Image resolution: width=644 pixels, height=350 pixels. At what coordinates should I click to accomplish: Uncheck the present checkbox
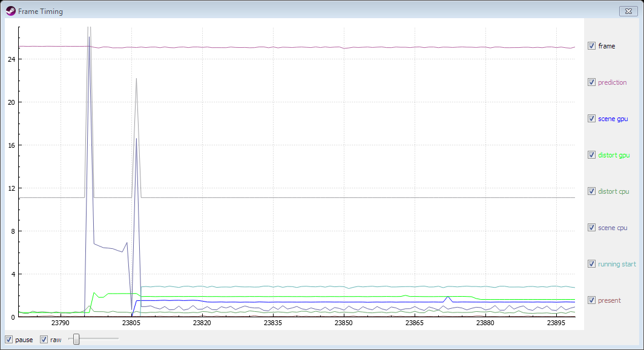[x=591, y=300]
